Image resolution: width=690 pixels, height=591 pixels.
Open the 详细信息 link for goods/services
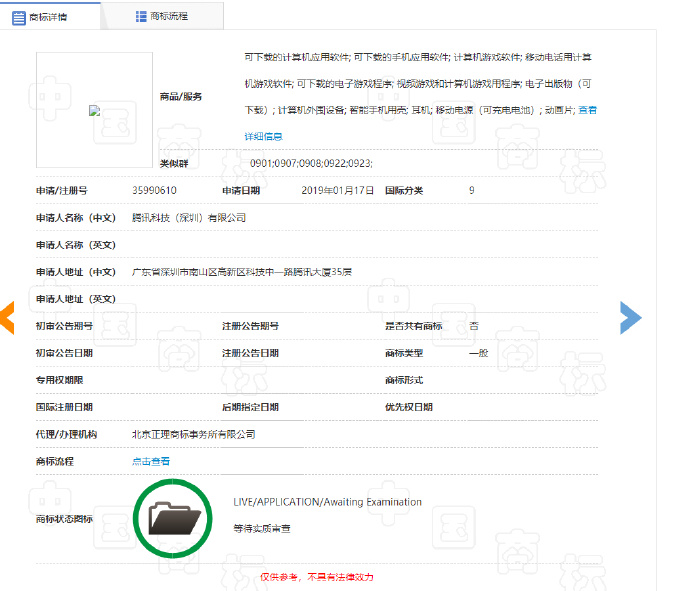264,136
